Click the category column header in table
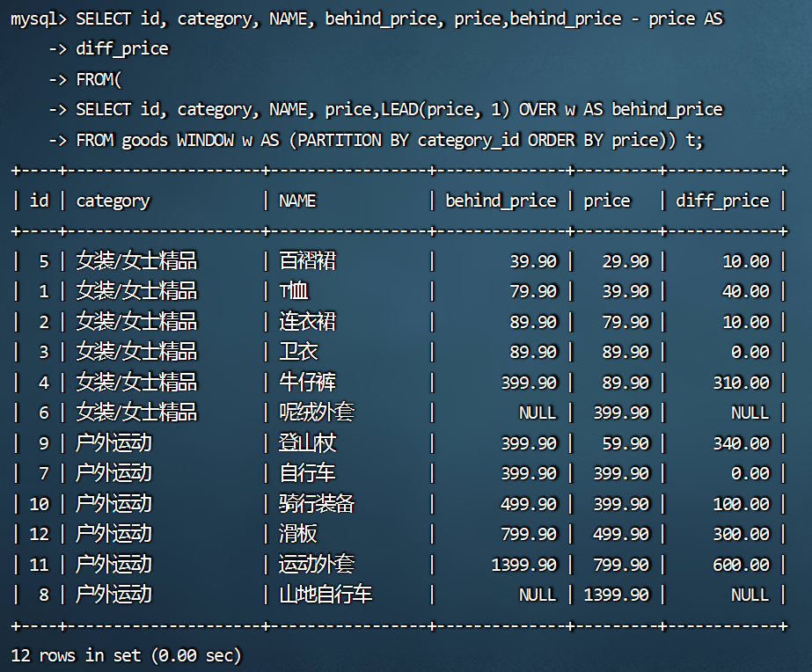The height and width of the screenshot is (672, 812). (113, 201)
